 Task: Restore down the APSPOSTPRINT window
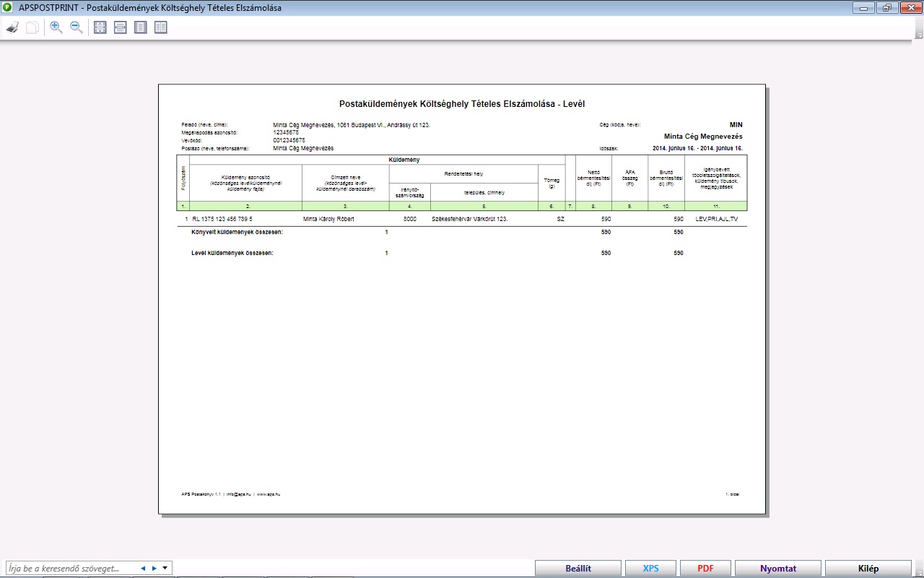coord(886,8)
